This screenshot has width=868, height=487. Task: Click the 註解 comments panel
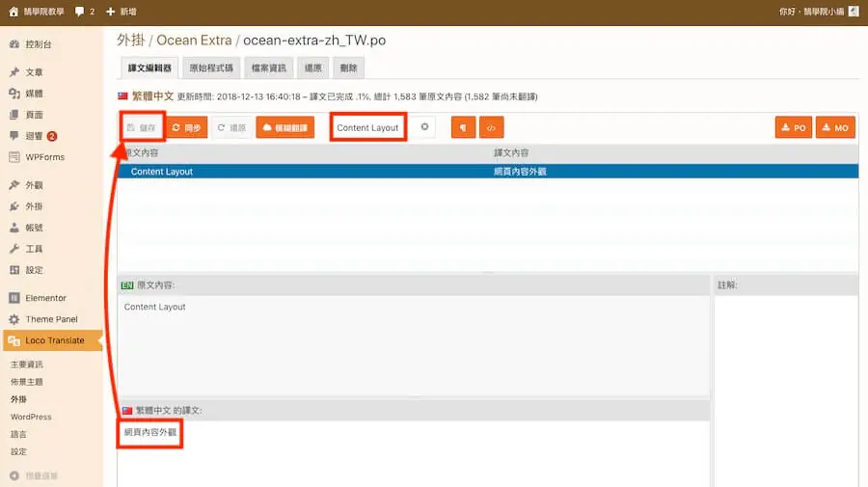(x=786, y=391)
